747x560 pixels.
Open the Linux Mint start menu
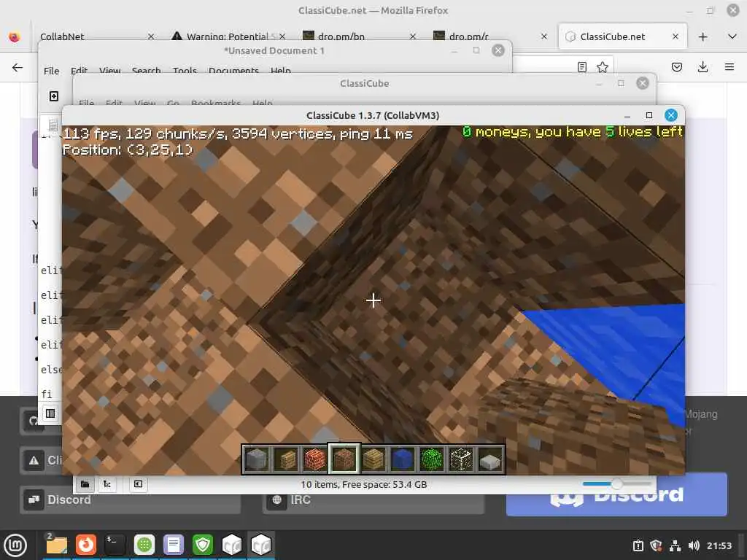tap(15, 545)
